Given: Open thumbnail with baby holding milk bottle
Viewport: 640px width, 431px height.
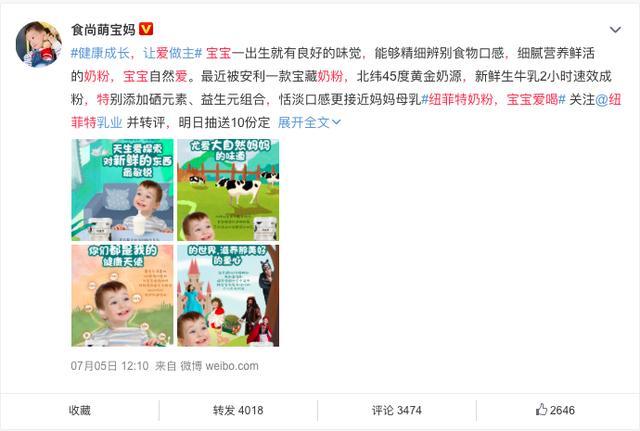Looking at the screenshot, I should point(122,190).
